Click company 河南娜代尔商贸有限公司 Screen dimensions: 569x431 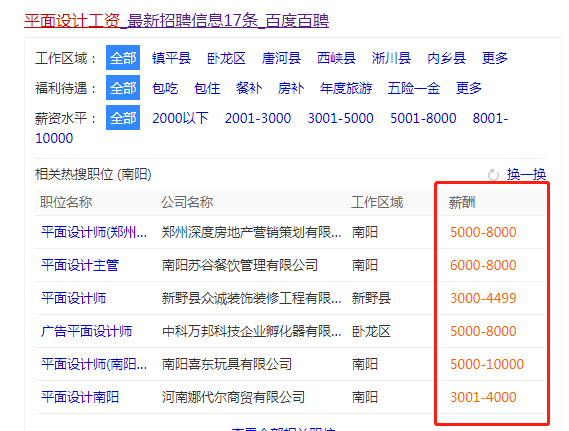pyautogui.click(x=233, y=397)
